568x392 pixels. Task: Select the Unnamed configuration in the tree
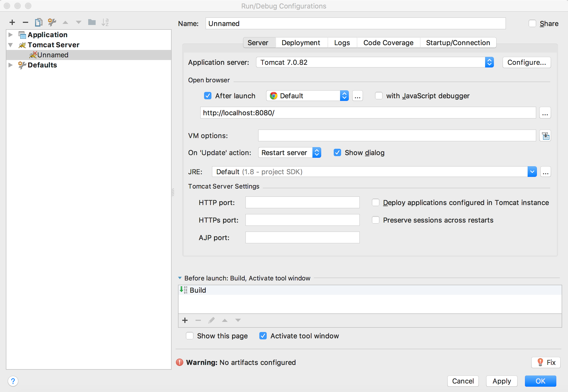[x=89, y=55]
